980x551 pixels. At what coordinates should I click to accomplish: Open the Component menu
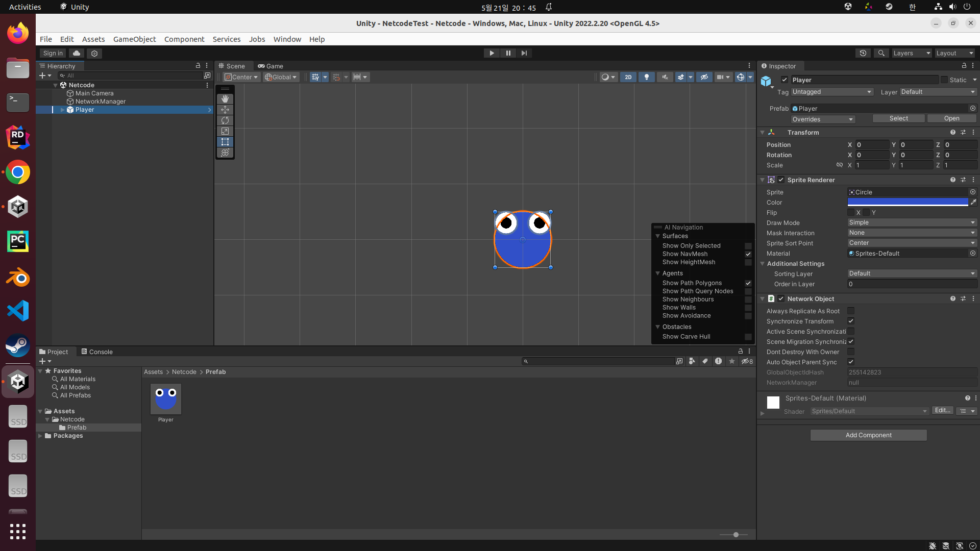point(184,39)
